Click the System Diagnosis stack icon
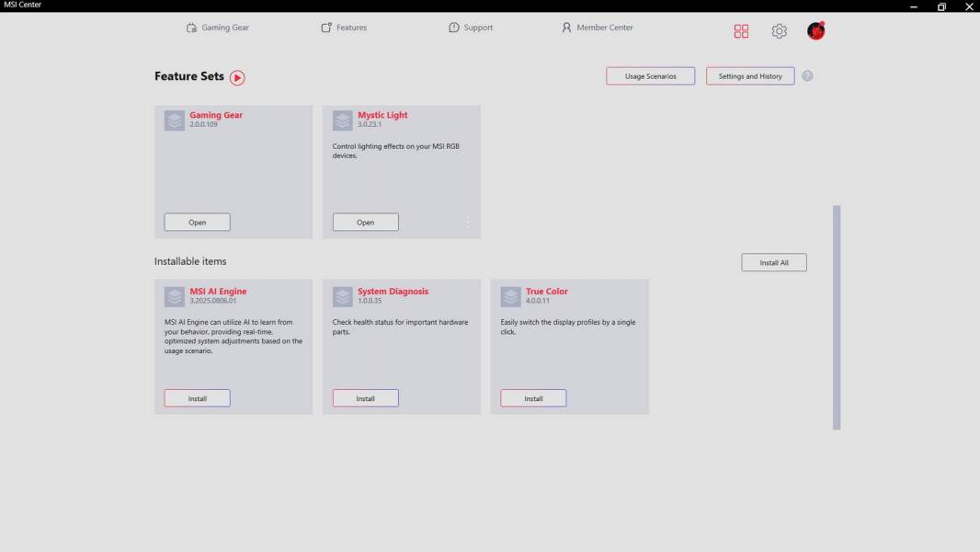The width and height of the screenshot is (980, 552). click(343, 296)
